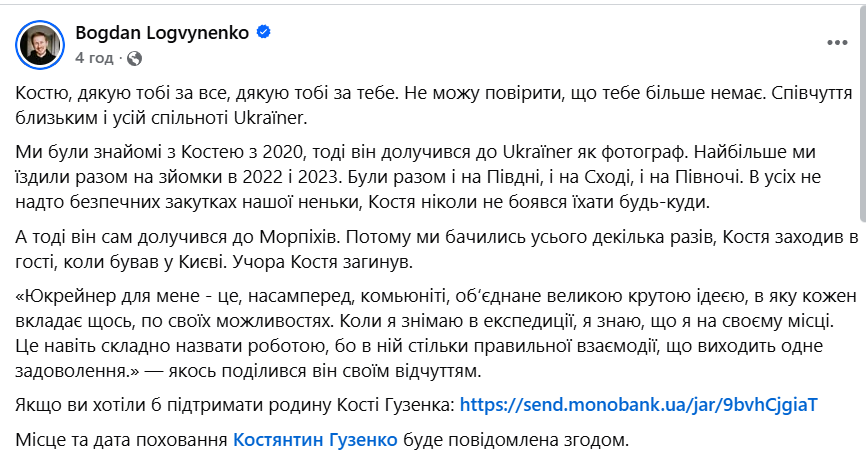Click the text "Місце та дата поховання"
The width and height of the screenshot is (866, 466).
[122, 438]
